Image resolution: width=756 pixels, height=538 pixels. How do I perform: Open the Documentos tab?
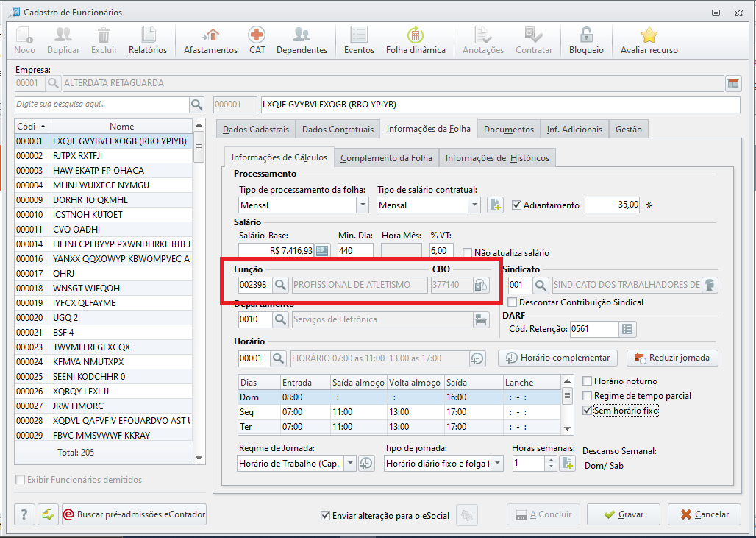click(x=509, y=130)
